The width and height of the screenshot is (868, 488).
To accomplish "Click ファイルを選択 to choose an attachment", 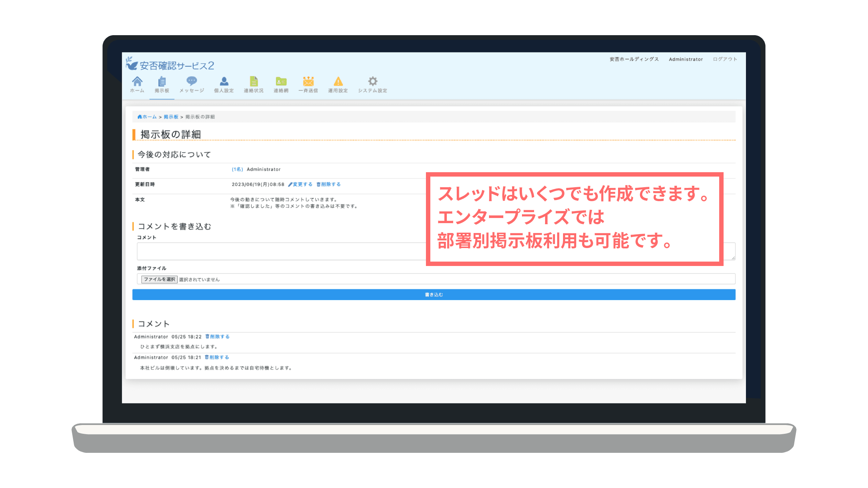I will (159, 279).
